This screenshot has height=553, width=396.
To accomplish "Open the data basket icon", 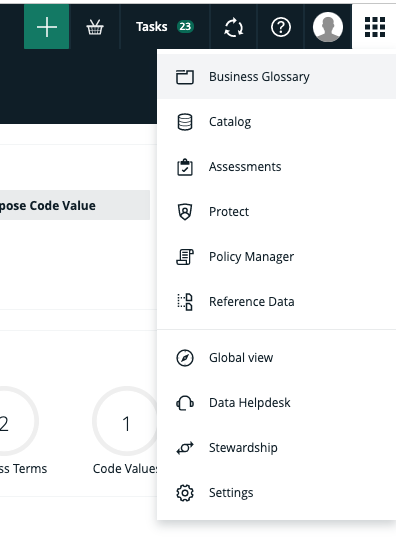I will 95,27.
